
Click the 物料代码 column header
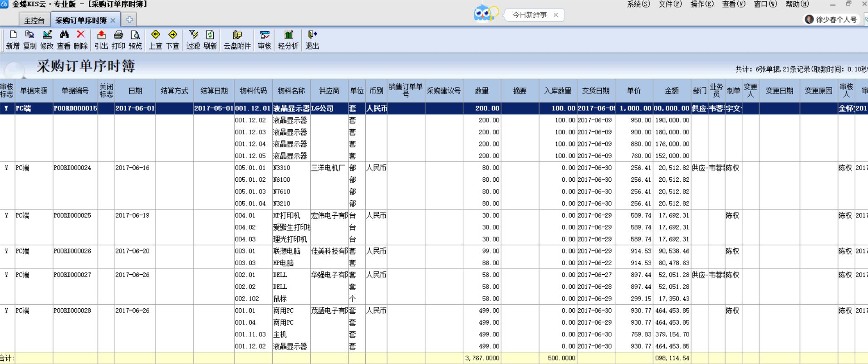[253, 91]
